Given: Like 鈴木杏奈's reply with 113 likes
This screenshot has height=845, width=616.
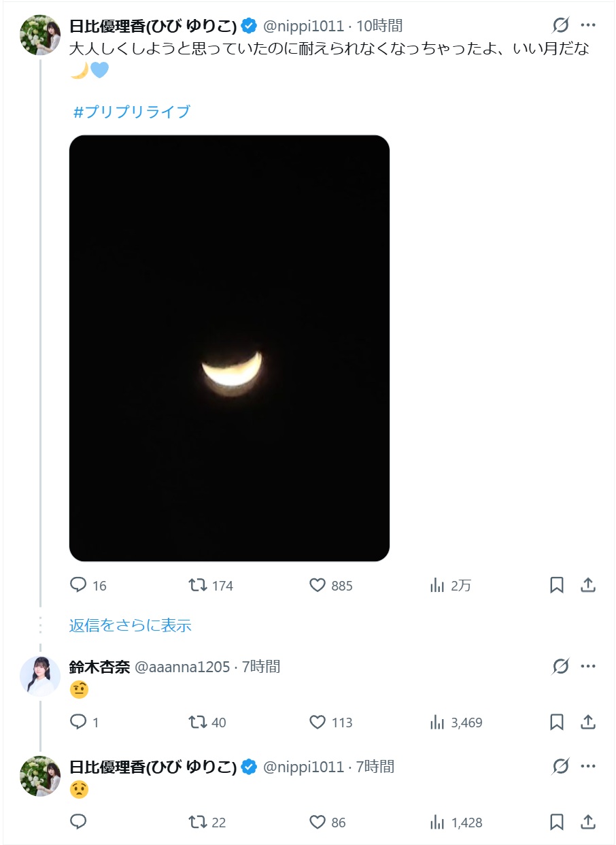Looking at the screenshot, I should 318,722.
